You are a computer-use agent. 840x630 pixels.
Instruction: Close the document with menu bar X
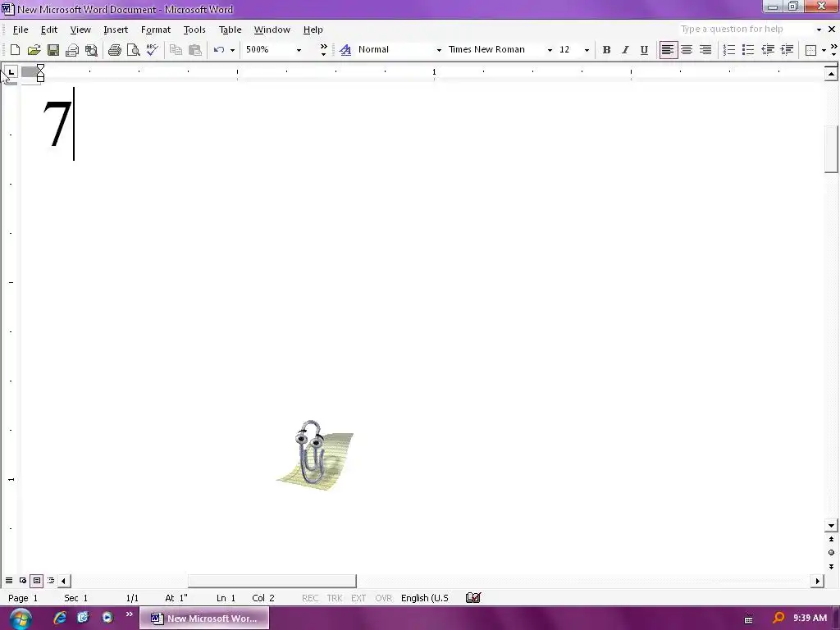(x=832, y=30)
